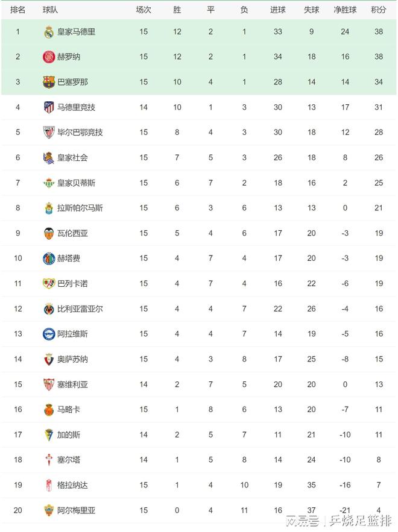This screenshot has width=398, height=532.
Task: Click the Alavés blue round crest
Action: click(x=49, y=334)
